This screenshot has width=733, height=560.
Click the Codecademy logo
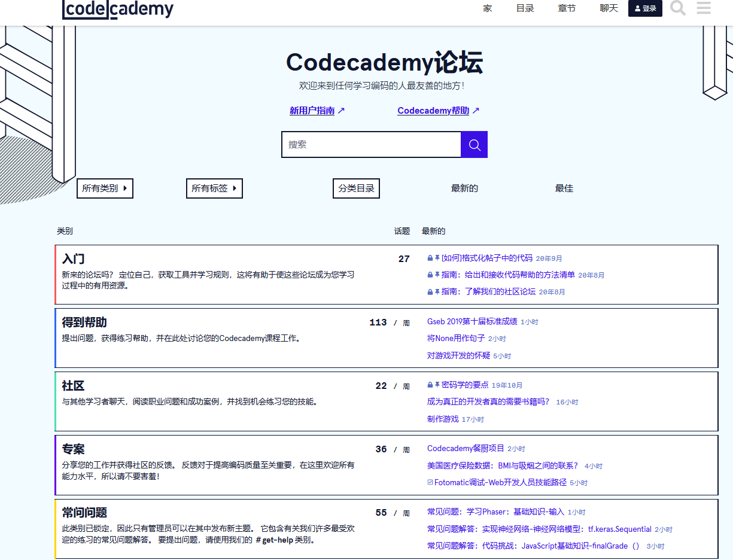(x=117, y=10)
